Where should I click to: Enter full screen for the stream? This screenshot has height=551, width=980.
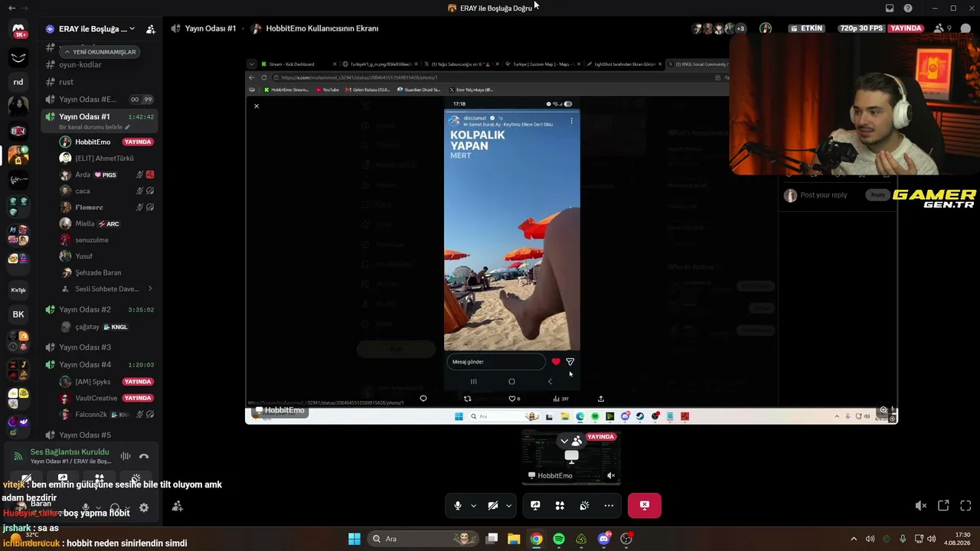coord(965,505)
